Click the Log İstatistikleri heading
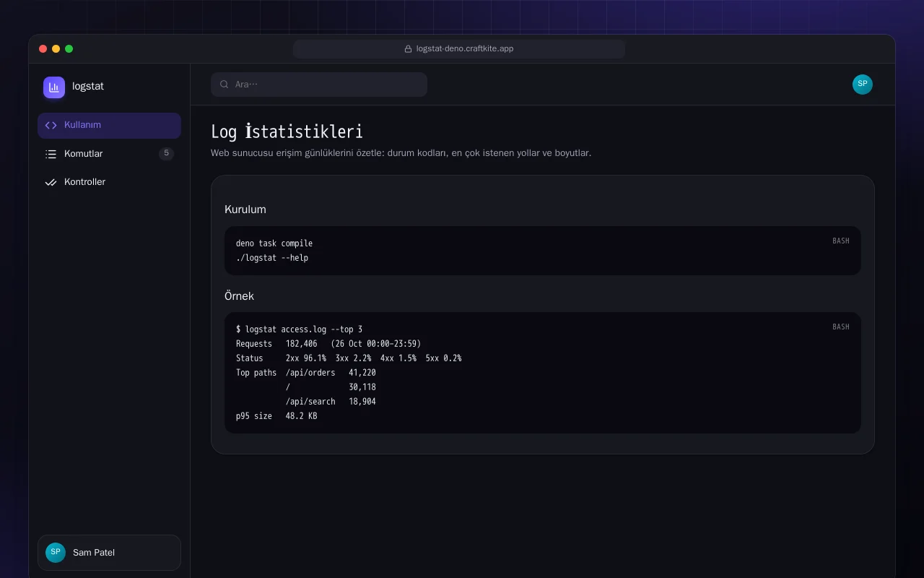The height and width of the screenshot is (578, 924). point(287,131)
